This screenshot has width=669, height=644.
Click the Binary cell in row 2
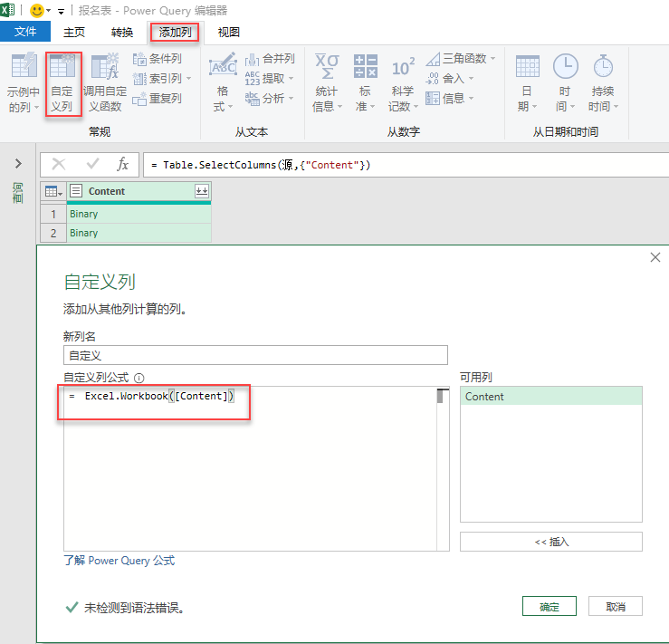(x=139, y=233)
